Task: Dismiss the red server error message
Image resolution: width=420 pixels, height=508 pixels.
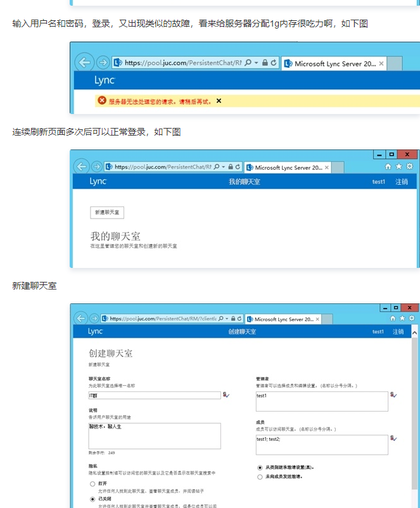Action: 219,101
